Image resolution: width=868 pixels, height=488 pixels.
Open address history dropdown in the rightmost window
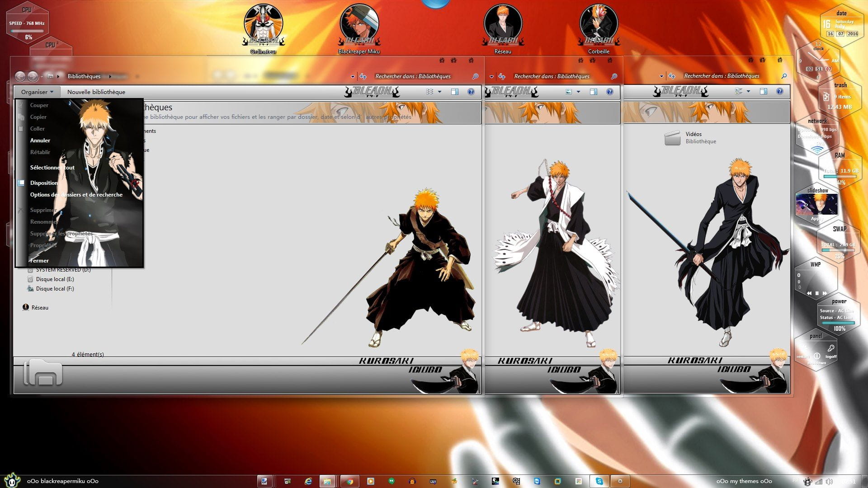tap(661, 76)
